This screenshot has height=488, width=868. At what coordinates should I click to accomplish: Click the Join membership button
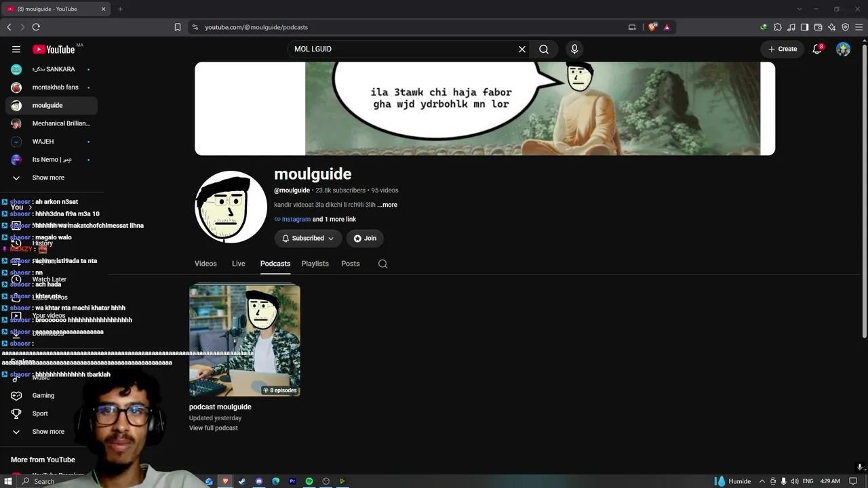365,239
